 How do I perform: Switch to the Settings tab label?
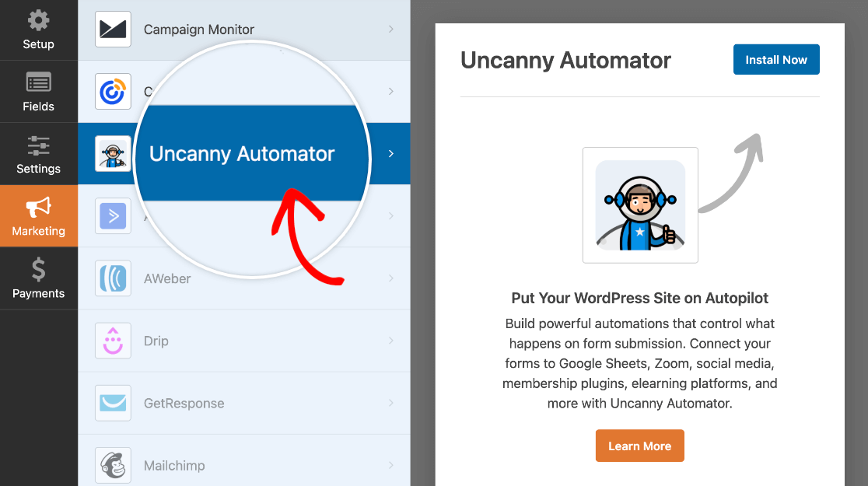38,169
